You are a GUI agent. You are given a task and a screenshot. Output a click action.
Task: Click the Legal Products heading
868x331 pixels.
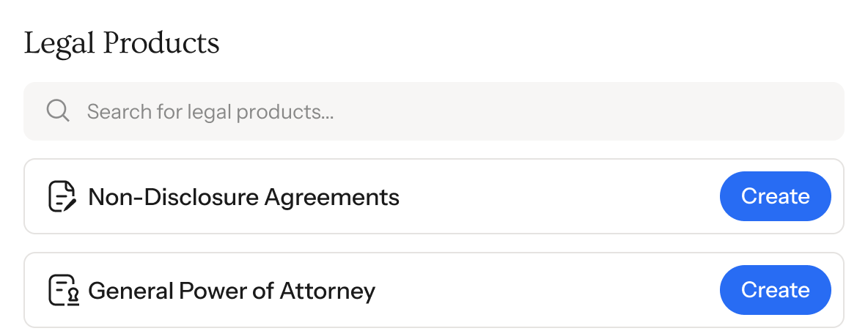coord(122,43)
